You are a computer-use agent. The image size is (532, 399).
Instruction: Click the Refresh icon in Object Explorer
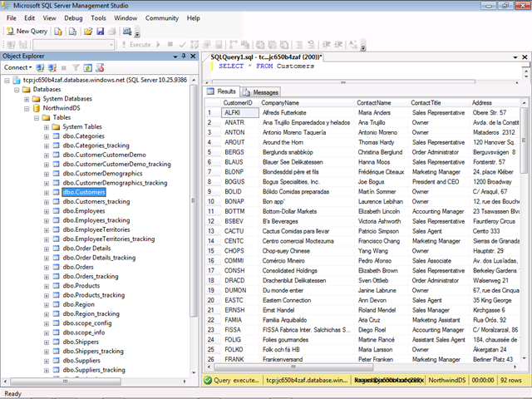pos(86,67)
